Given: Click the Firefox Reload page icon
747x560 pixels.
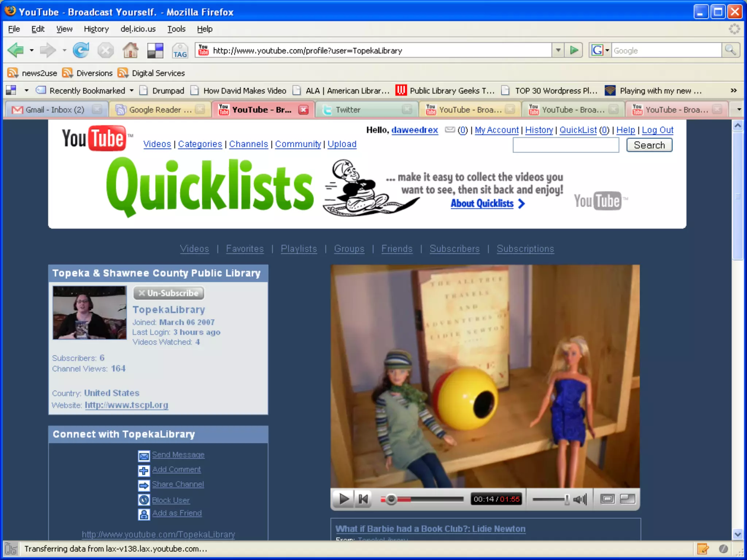Looking at the screenshot, I should 81,50.
